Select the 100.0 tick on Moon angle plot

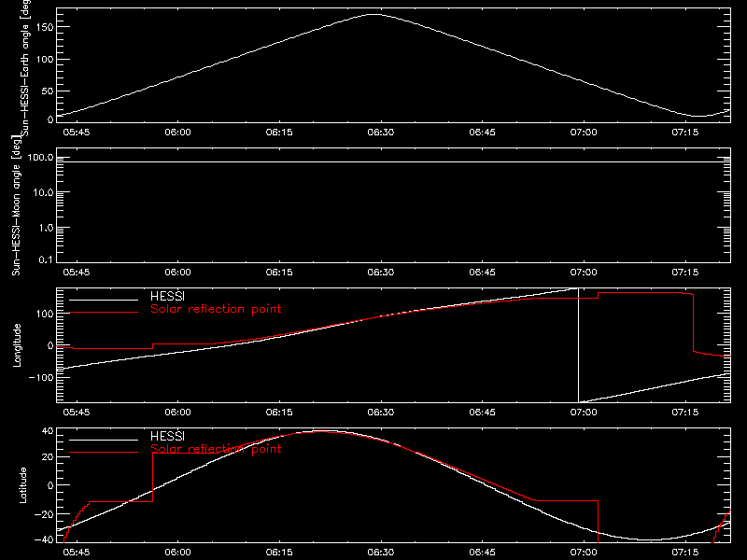pos(40,158)
